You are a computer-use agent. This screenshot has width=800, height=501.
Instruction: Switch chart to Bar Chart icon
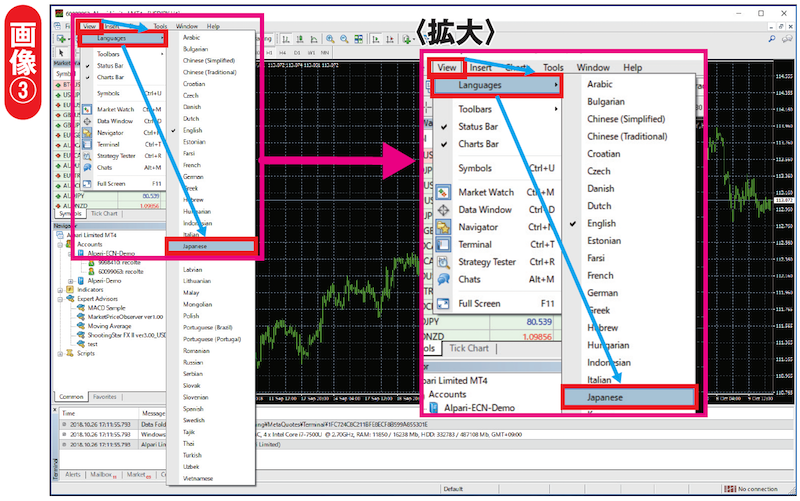coord(286,39)
